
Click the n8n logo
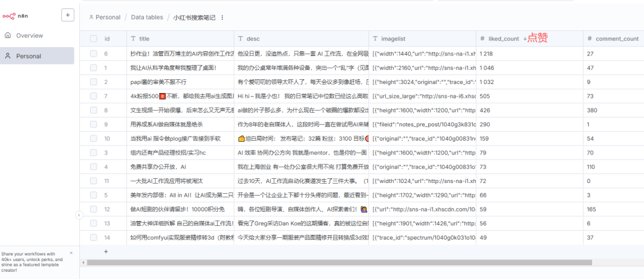15,16
